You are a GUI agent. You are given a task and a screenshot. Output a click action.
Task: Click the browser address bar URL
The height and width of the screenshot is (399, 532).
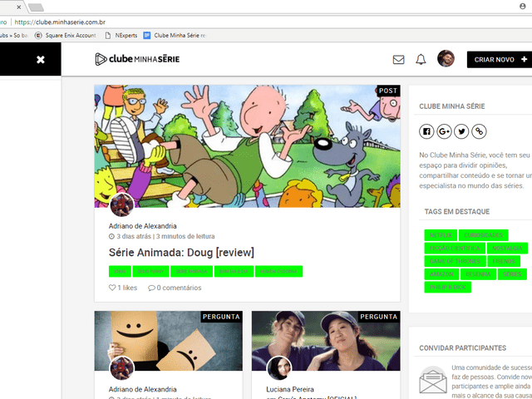60,22
